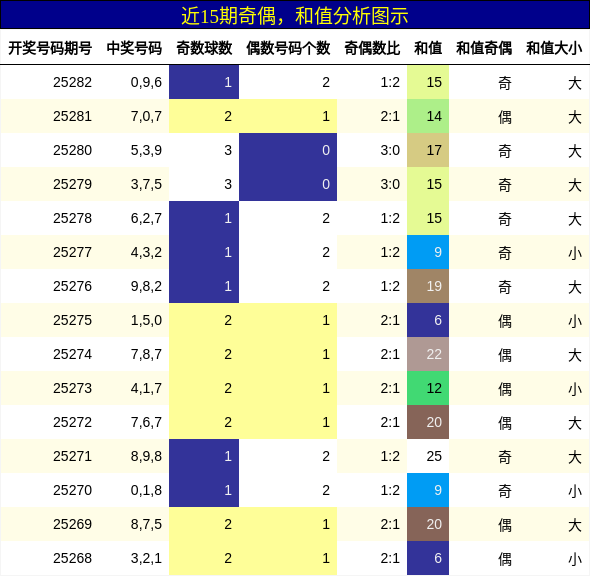Screen dimensions: 590x576
Task: Click winning numbers 0,9,6
Action: pyautogui.click(x=146, y=82)
